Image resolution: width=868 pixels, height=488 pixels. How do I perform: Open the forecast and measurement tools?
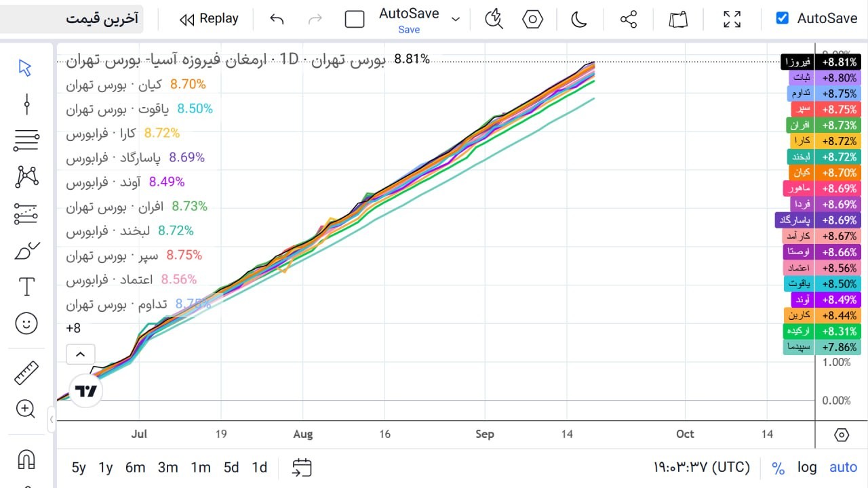(x=26, y=214)
